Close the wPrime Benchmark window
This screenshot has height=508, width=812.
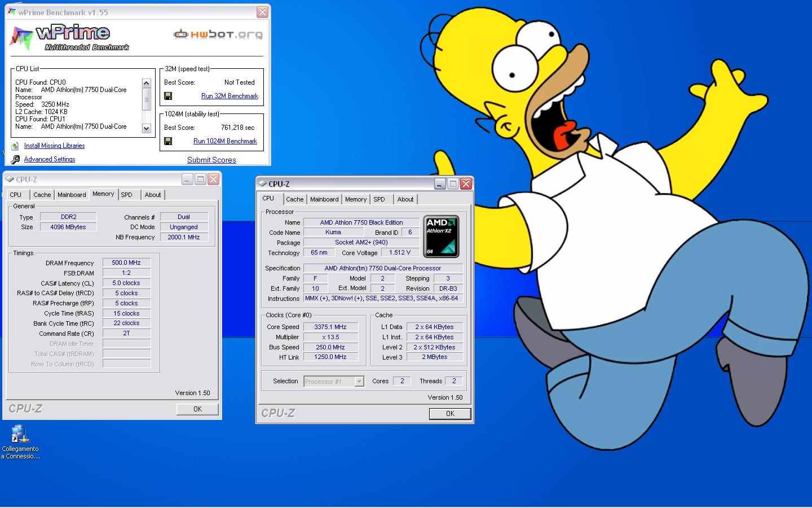tap(262, 12)
